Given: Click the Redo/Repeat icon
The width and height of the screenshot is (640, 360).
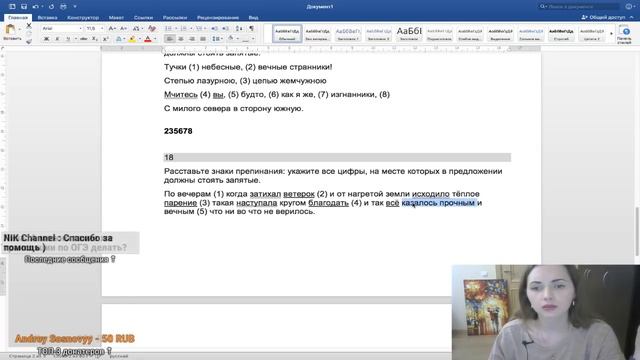Looking at the screenshot, I should pyautogui.click(x=51, y=7).
